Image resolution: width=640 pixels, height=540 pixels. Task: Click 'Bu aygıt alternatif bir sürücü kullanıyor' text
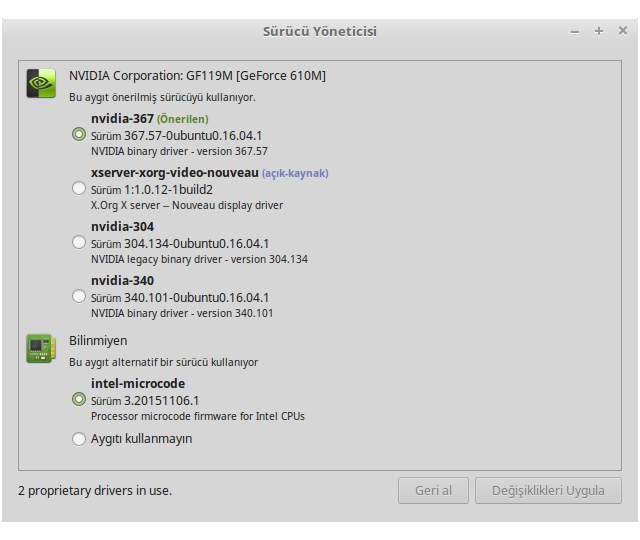coord(163,362)
